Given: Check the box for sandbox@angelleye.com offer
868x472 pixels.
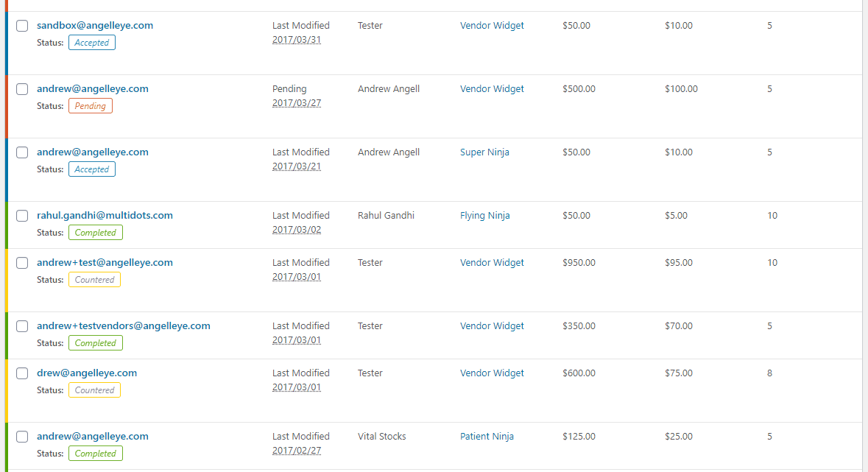Looking at the screenshot, I should 22,26.
